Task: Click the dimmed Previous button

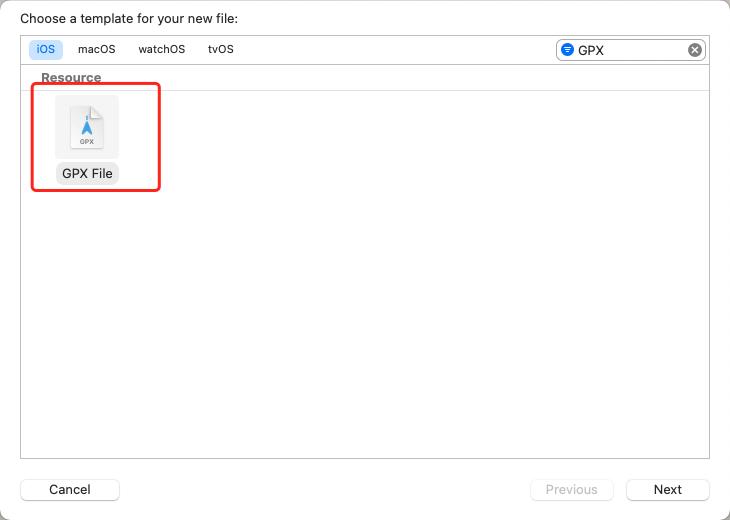Action: [572, 489]
